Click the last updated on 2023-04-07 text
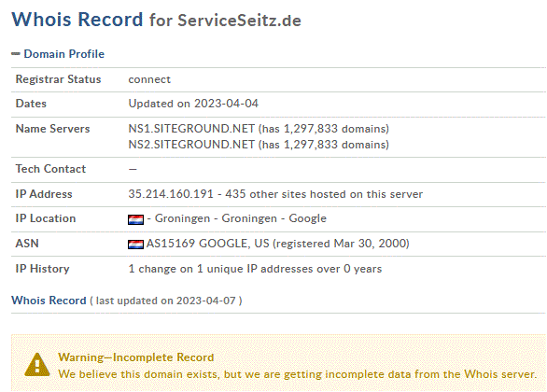Screen dimensions: 547x392 (x=166, y=301)
